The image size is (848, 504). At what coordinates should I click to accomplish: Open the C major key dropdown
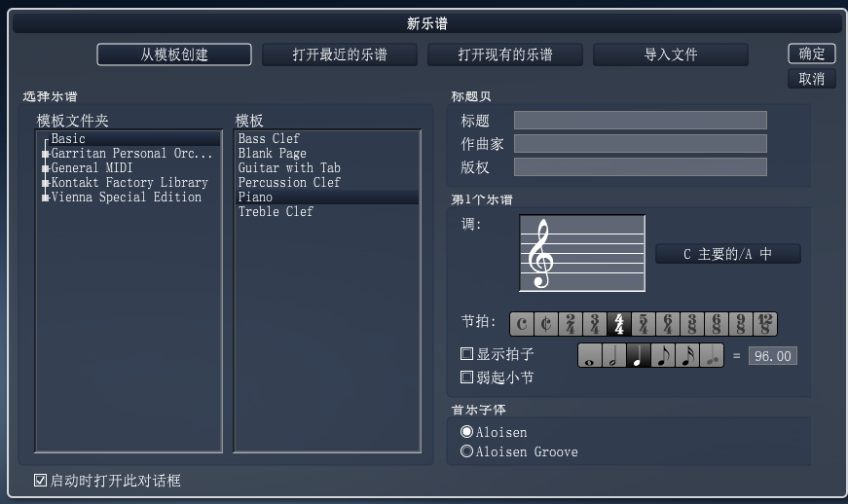coord(727,254)
